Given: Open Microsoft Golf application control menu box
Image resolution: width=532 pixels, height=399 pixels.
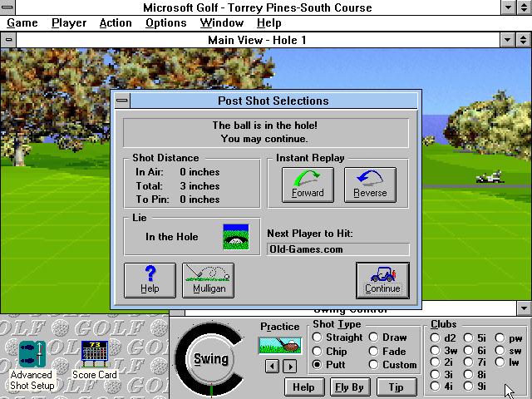Looking at the screenshot, I should click(7, 7).
